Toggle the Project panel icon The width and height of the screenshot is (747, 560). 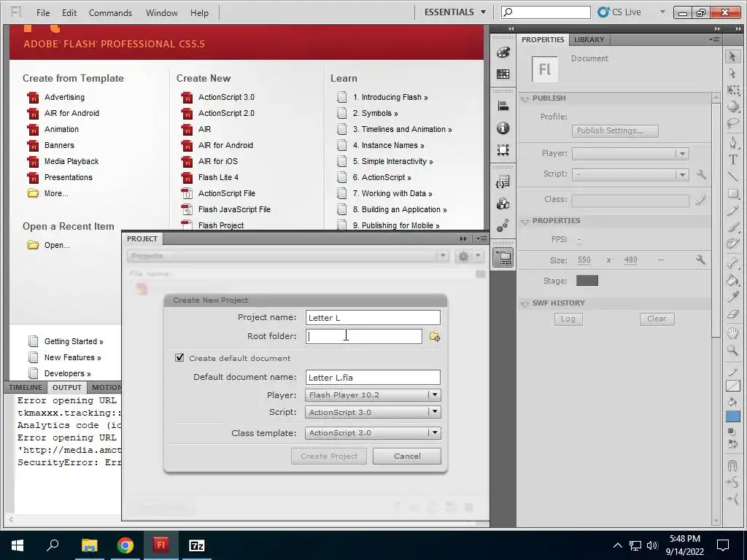(x=503, y=258)
